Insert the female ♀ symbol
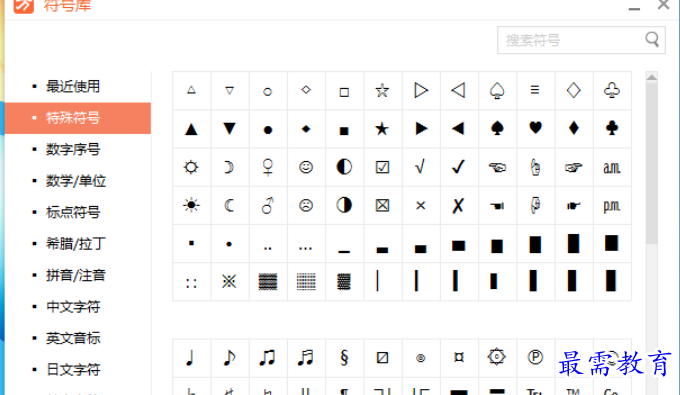Image resolution: width=680 pixels, height=395 pixels. [x=268, y=167]
